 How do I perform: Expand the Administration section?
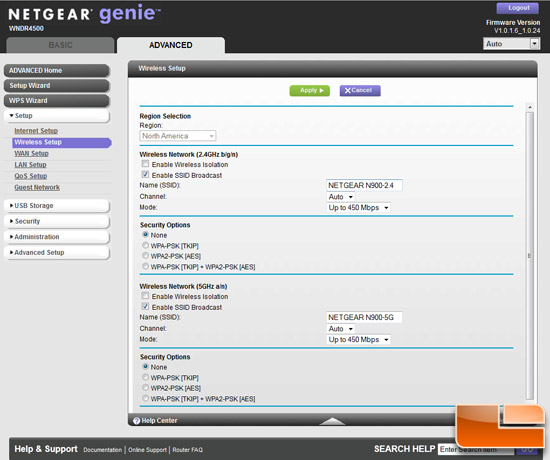57,237
